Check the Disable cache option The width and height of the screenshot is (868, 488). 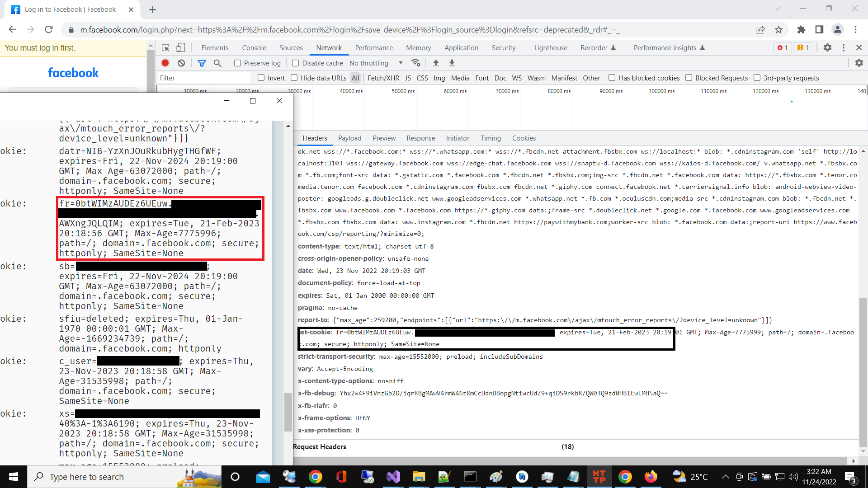click(296, 63)
